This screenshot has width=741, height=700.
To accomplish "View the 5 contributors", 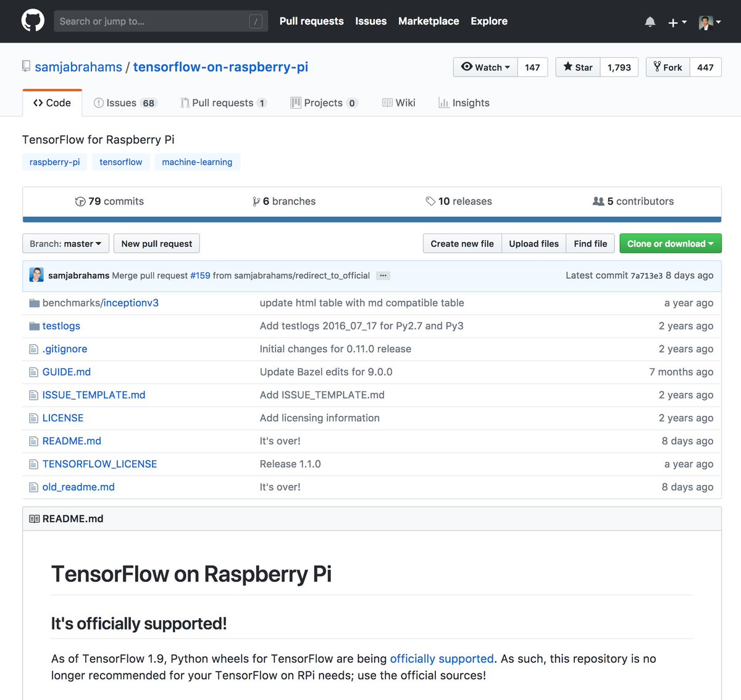I will 633,201.
